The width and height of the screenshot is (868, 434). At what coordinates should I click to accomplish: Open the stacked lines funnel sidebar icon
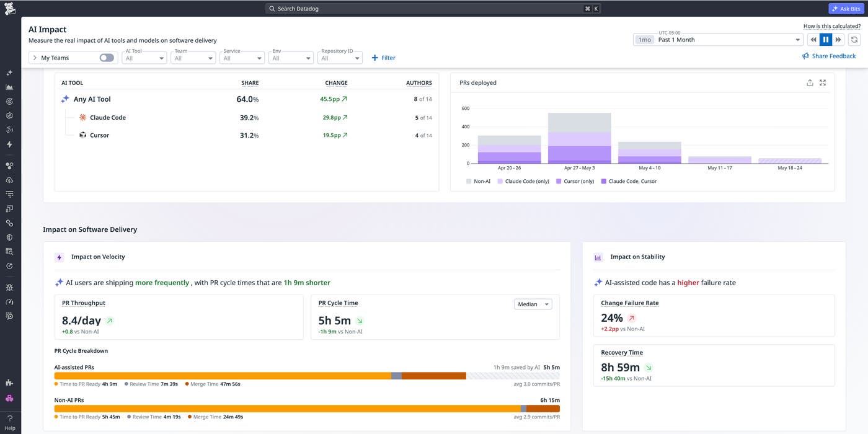[x=9, y=194]
